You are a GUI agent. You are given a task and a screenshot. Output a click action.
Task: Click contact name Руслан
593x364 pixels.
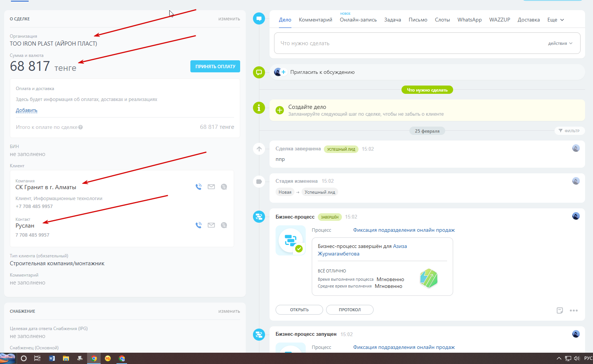click(25, 226)
